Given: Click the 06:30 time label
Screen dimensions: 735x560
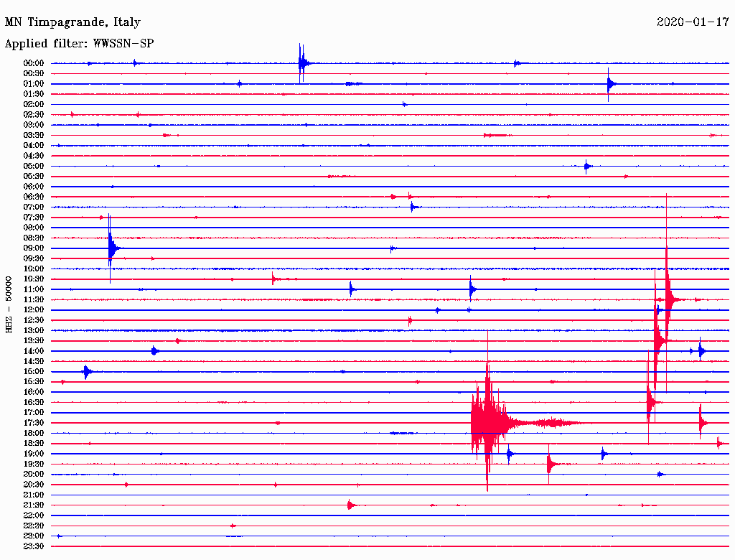Looking at the screenshot, I should click(34, 197).
